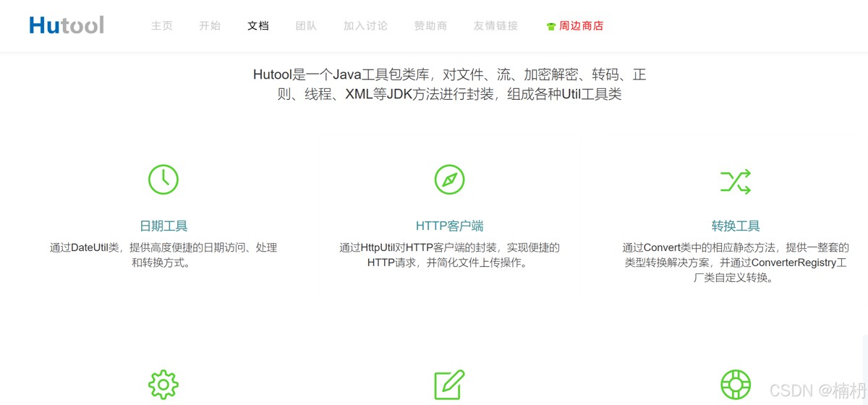The width and height of the screenshot is (868, 405).
Task: Click the clock icon above 日期工具
Action: pyautogui.click(x=163, y=179)
